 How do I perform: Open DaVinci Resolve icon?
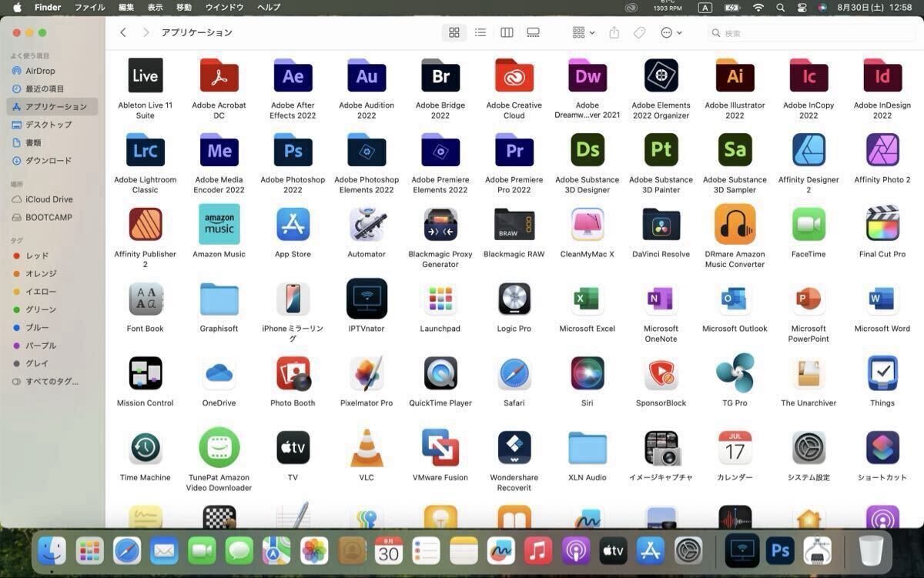click(661, 224)
